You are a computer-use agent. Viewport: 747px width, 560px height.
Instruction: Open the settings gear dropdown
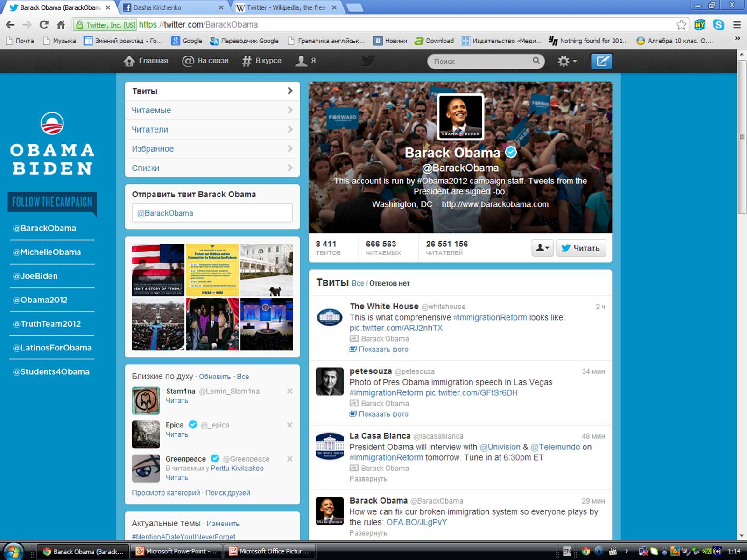(x=567, y=61)
